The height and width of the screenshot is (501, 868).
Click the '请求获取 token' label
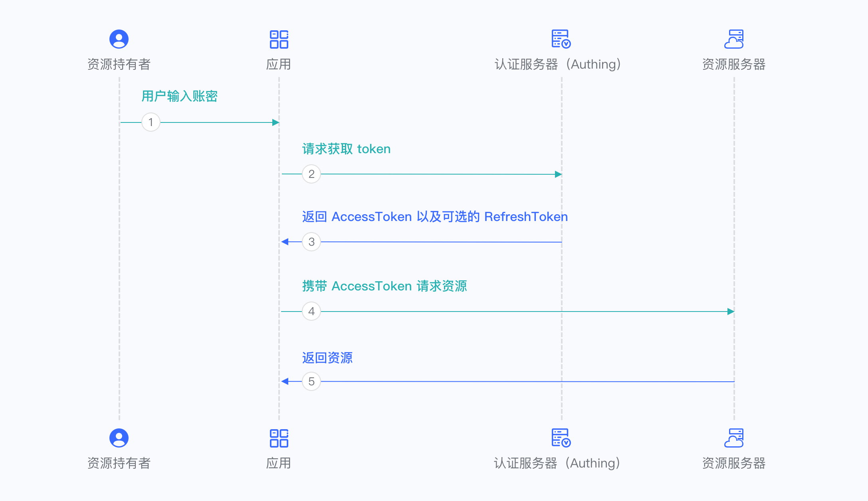[x=346, y=149]
